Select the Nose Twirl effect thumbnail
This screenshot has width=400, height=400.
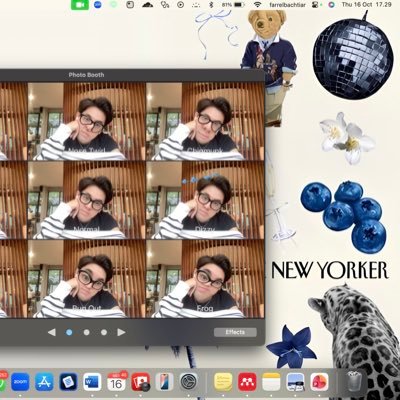click(x=87, y=122)
